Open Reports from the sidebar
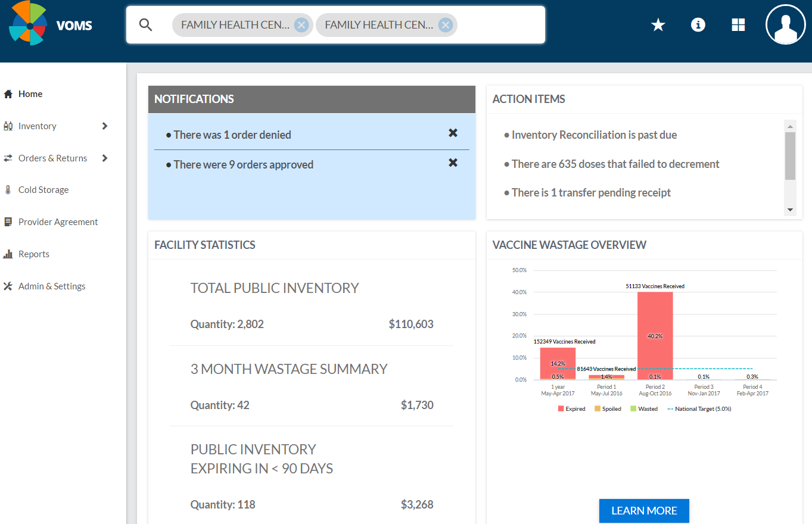Viewport: 812px width, 524px height. (33, 254)
